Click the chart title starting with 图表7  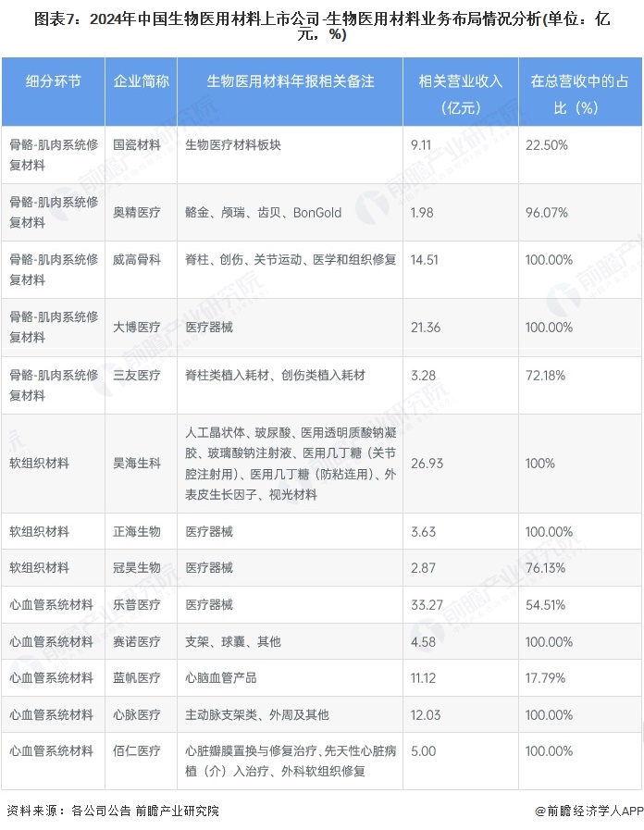[x=322, y=27]
